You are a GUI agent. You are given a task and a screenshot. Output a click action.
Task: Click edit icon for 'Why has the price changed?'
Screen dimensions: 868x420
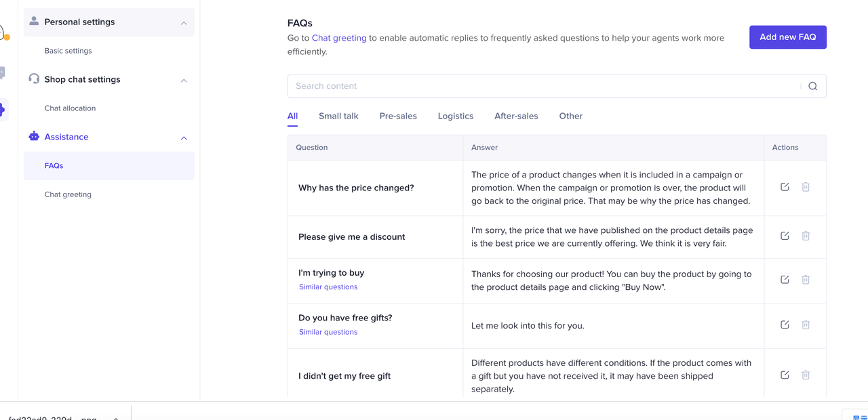(785, 187)
